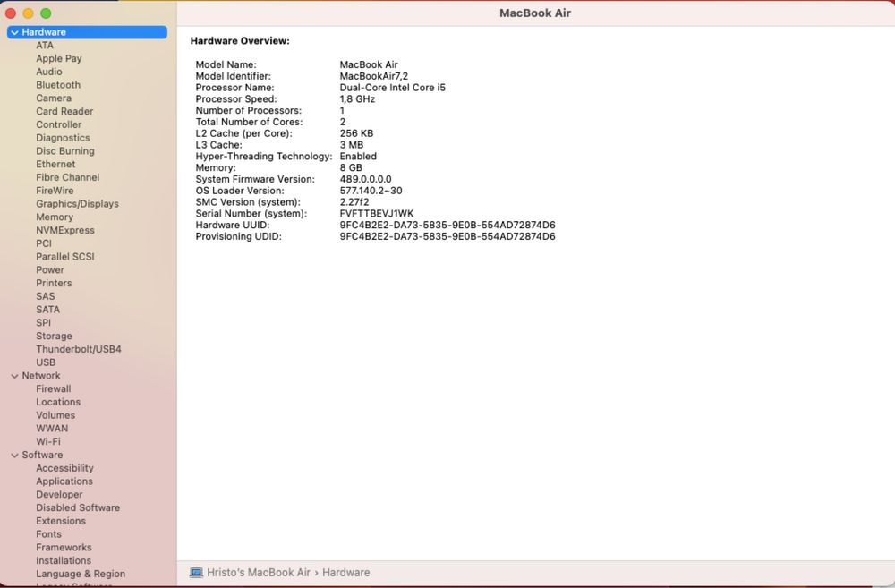
Task: Click the Hardware UUID value
Action: pos(447,225)
